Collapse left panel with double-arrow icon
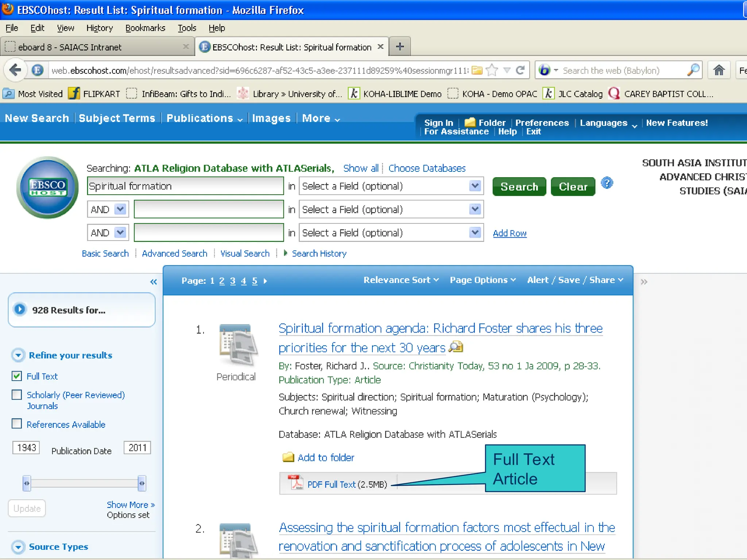 coord(154,282)
